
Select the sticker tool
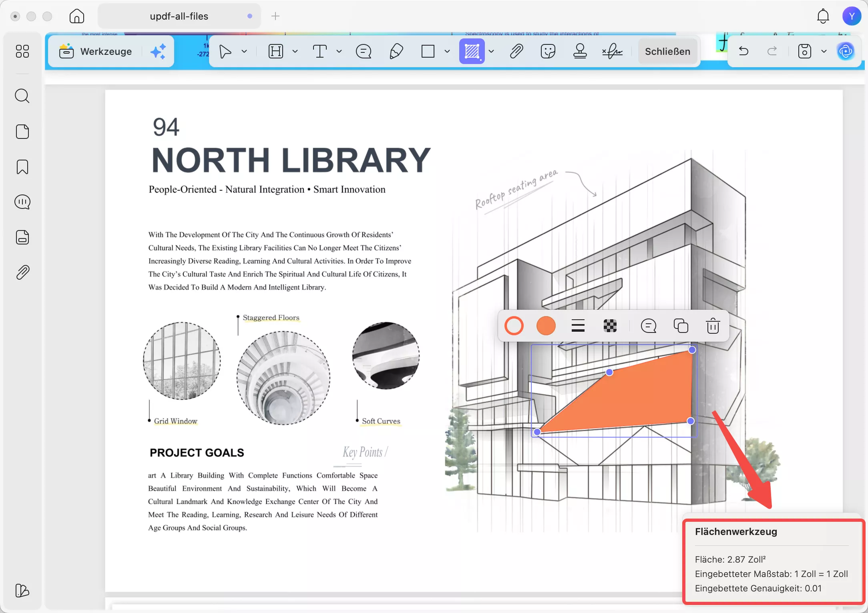(548, 51)
